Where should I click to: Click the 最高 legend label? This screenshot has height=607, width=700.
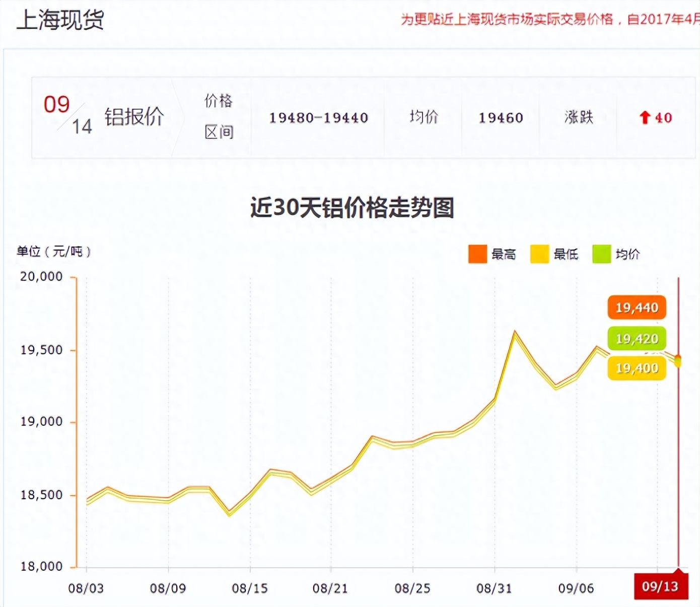(x=504, y=255)
